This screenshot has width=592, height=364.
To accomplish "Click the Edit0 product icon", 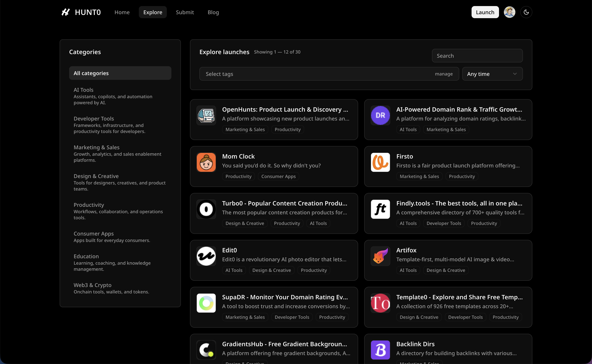I will coord(206,256).
